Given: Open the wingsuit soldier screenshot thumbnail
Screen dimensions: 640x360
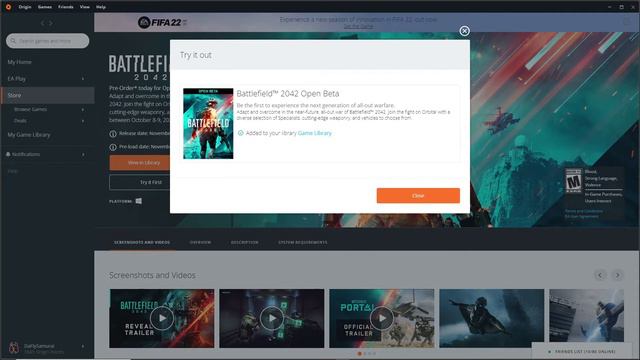Looking at the screenshot, I should (x=491, y=318).
